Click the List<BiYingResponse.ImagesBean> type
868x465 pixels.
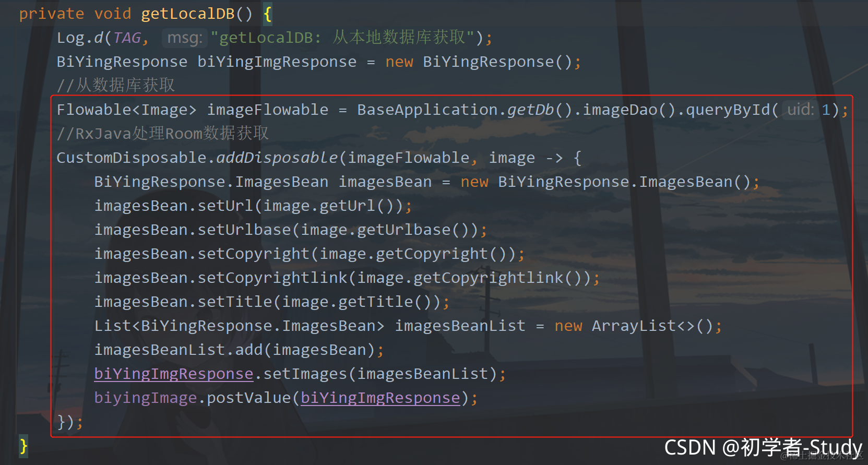[x=240, y=326]
